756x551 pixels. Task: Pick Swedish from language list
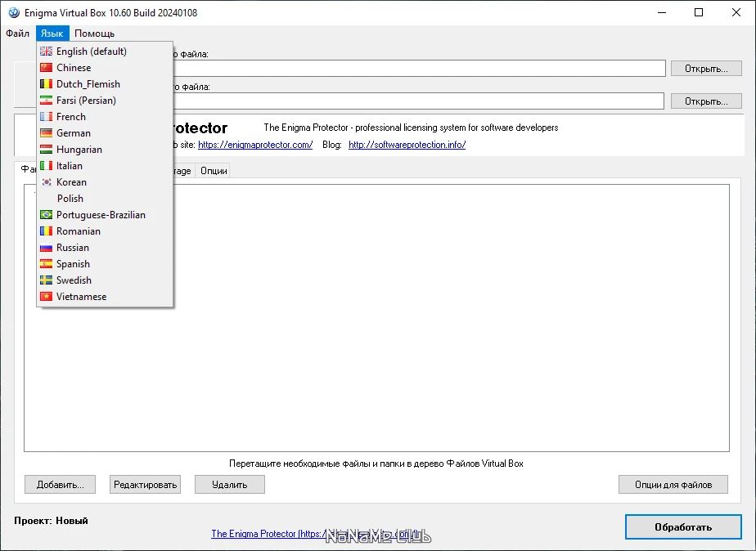105,280
